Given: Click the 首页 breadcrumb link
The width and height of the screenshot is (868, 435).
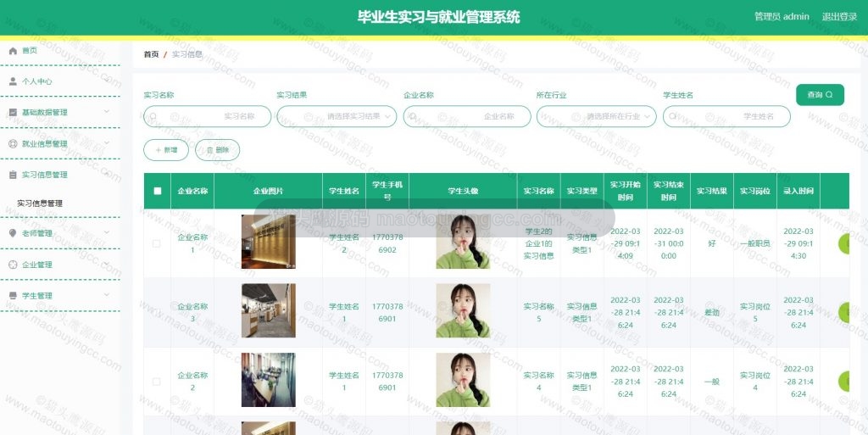Looking at the screenshot, I should point(151,54).
